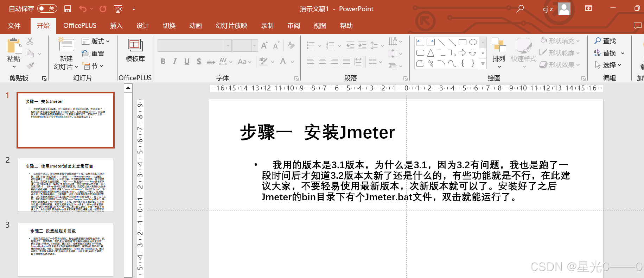The width and height of the screenshot is (644, 278).
Task: Click Replace (替换) button
Action: tap(605, 53)
